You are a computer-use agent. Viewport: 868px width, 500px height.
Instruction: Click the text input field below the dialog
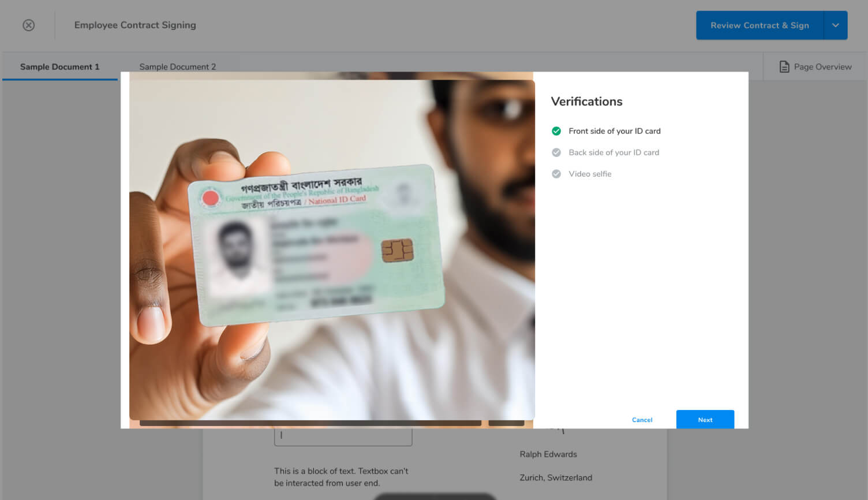click(x=343, y=437)
